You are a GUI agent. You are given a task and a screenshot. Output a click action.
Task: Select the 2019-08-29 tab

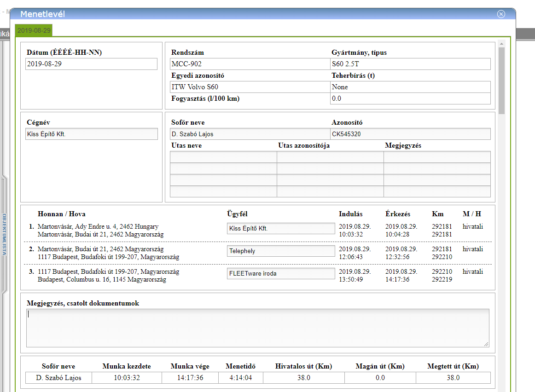pyautogui.click(x=34, y=30)
